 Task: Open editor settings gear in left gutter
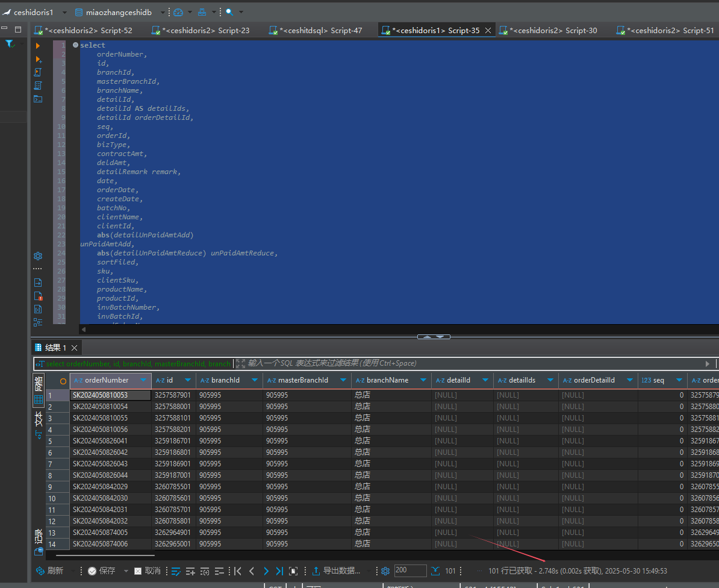(x=38, y=256)
